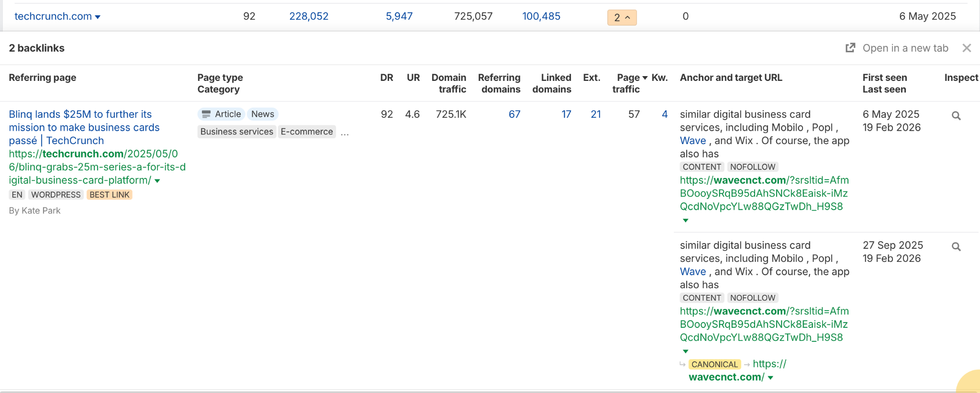Click the Category column subheader

tap(219, 89)
